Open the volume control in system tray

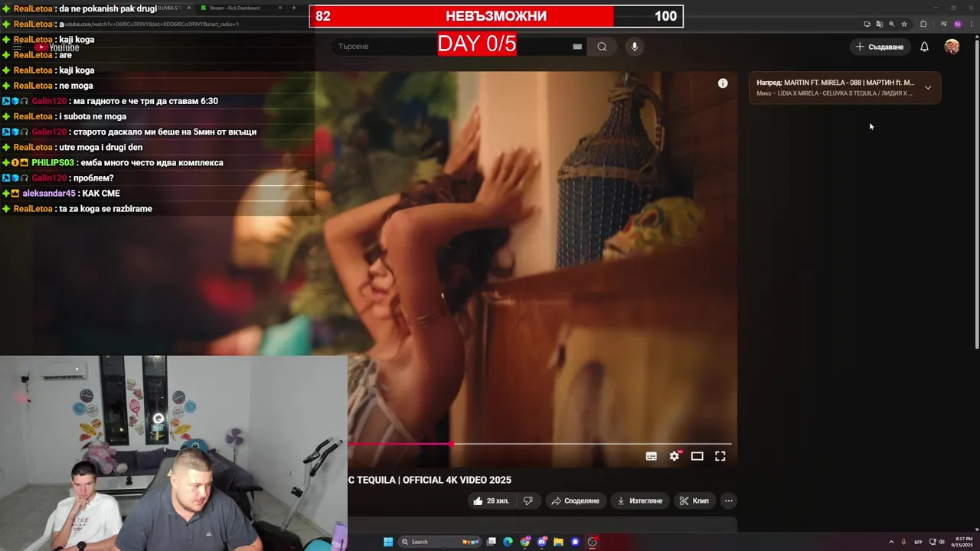click(941, 542)
